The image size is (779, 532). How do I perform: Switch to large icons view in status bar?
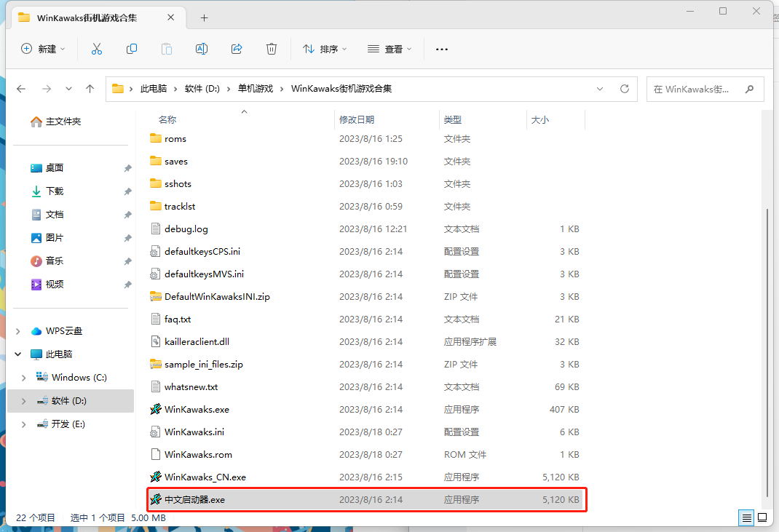(x=762, y=518)
